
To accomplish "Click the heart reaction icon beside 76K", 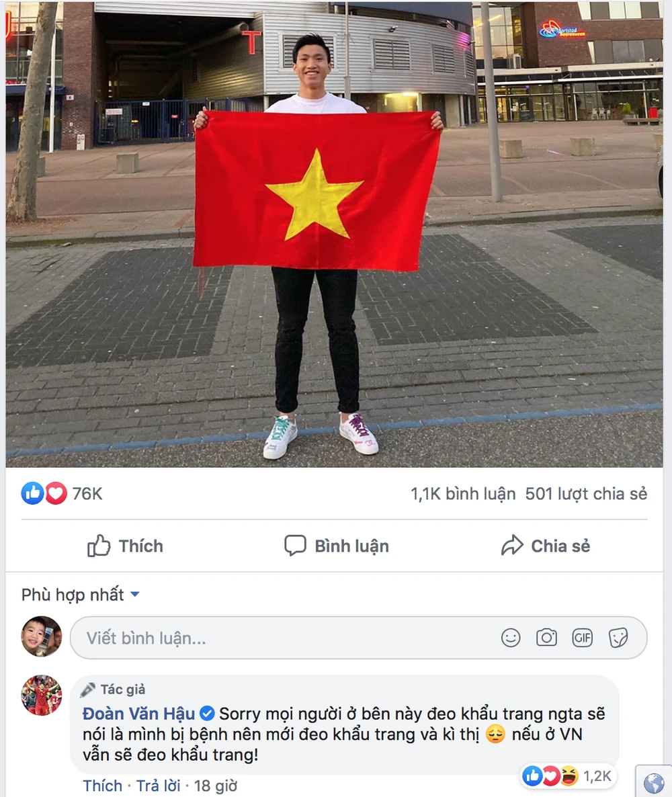I will (56, 493).
